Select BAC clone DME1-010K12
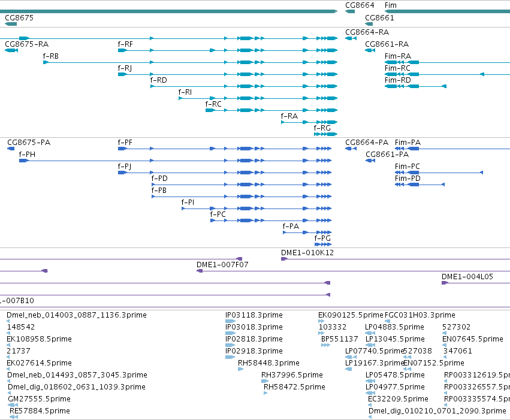 click(x=307, y=253)
